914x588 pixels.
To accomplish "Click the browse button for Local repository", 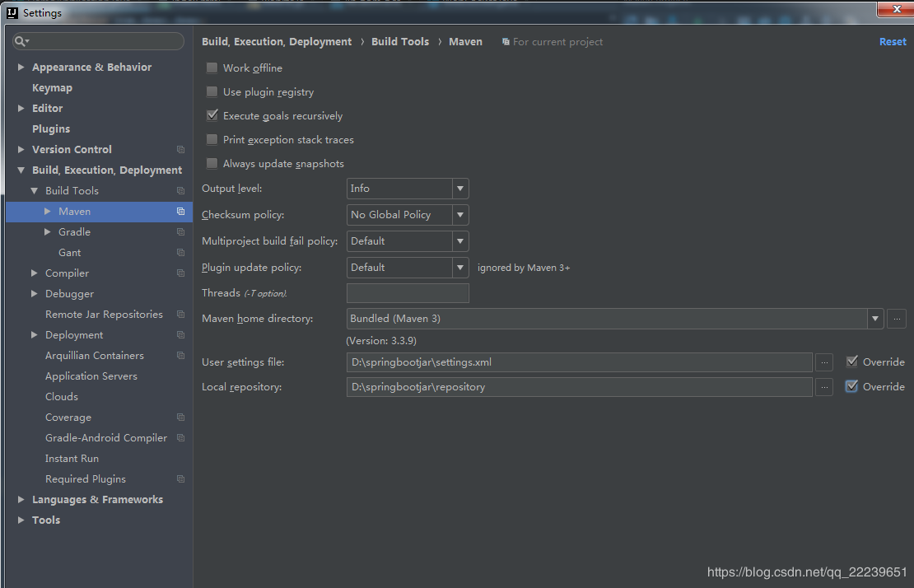I will [824, 387].
